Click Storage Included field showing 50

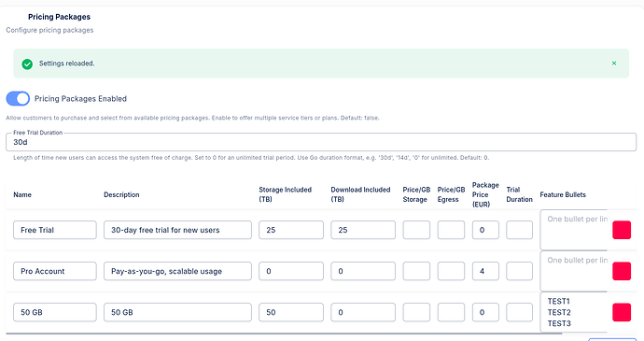point(291,312)
